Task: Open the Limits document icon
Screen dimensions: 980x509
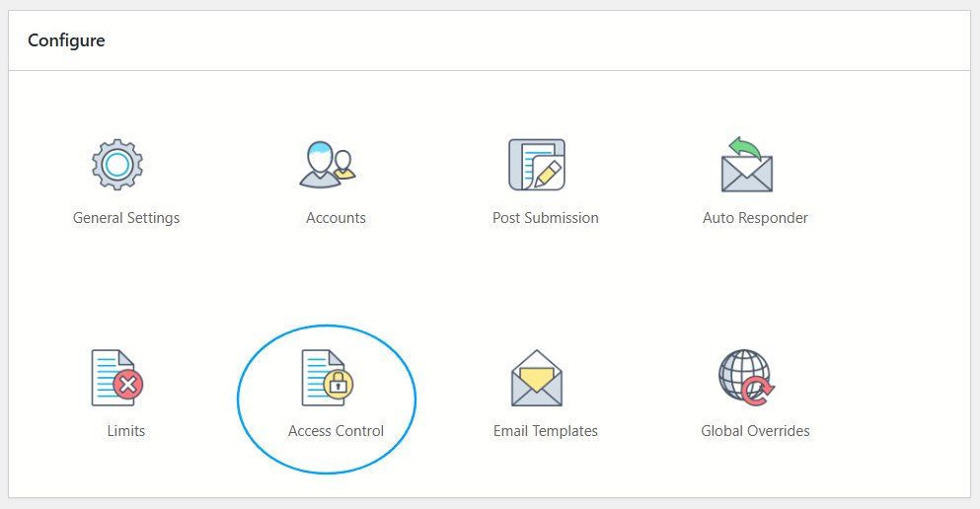Action: pos(117,378)
